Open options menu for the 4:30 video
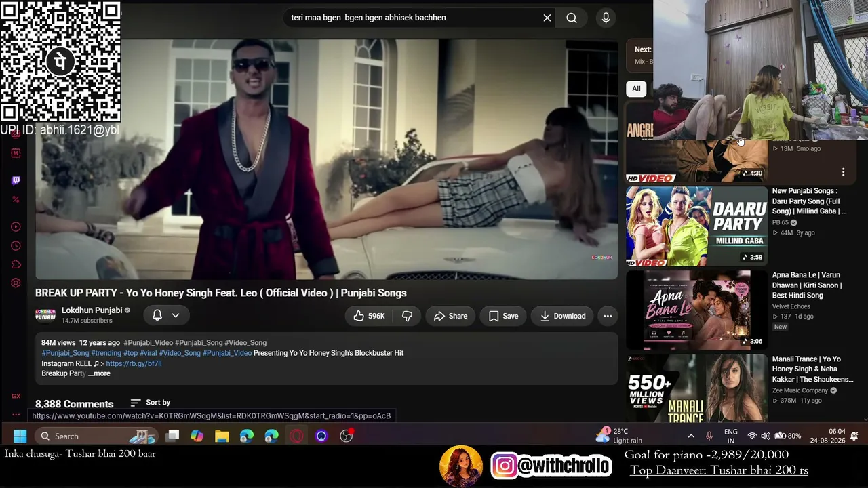 tap(843, 172)
